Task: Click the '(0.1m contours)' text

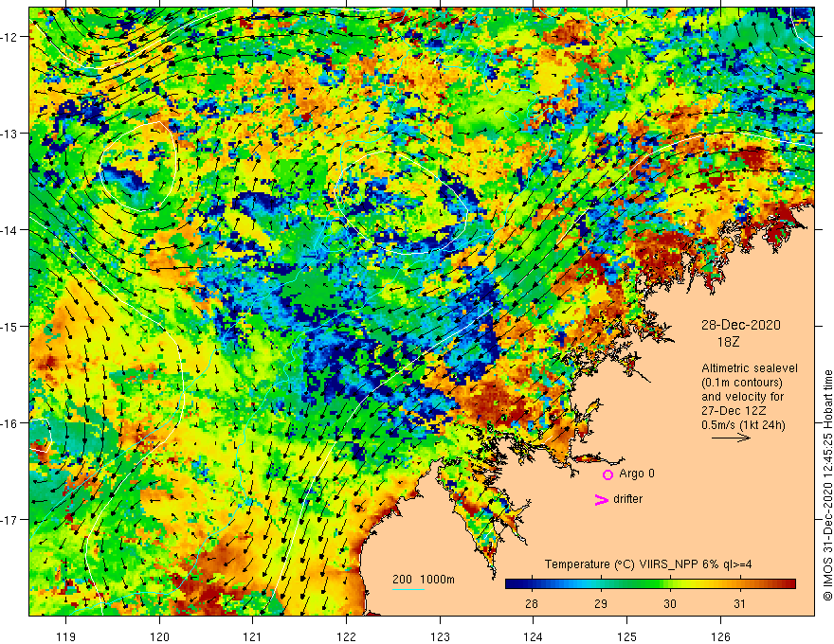Action: tap(742, 383)
